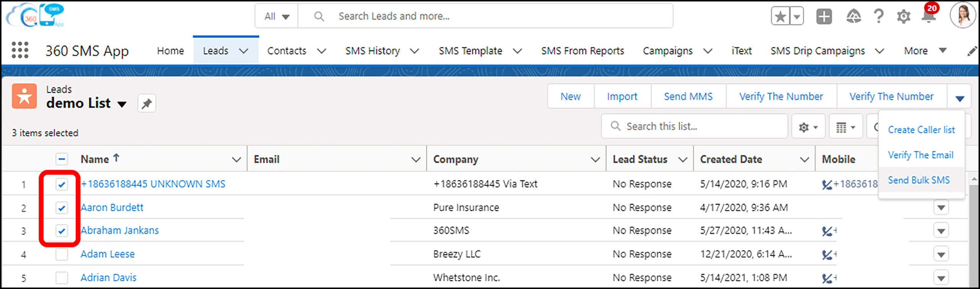
Task: Click phone icon in Adrian Davis row
Action: (x=827, y=278)
